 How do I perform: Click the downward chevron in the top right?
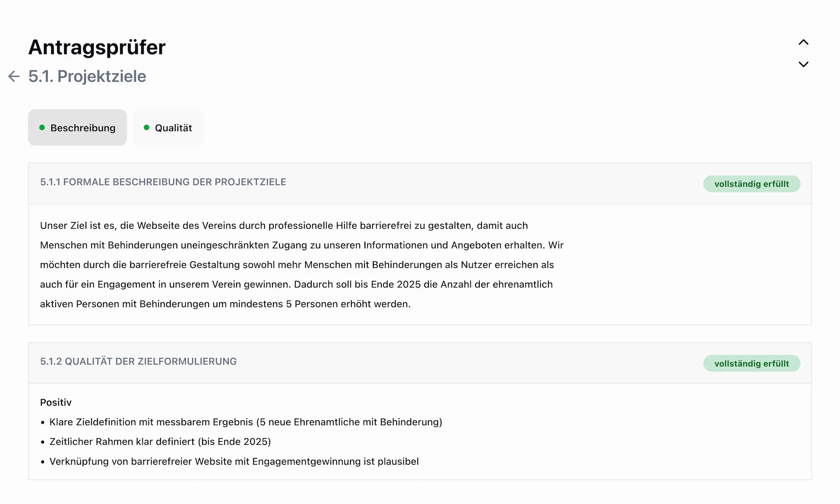point(803,64)
